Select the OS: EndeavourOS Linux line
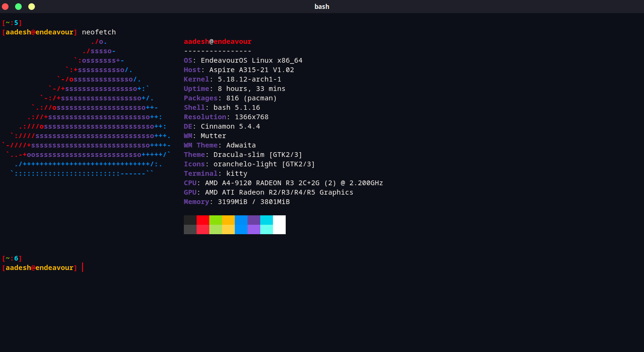 [243, 60]
